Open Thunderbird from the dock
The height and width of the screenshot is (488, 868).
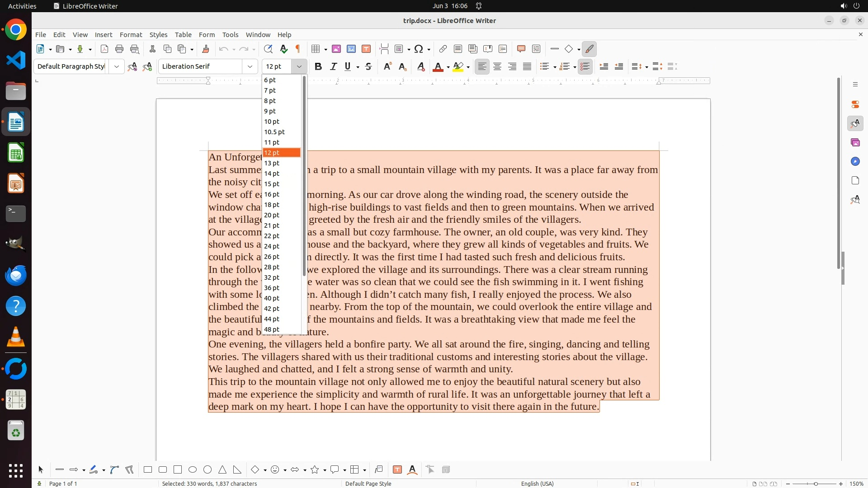(16, 275)
